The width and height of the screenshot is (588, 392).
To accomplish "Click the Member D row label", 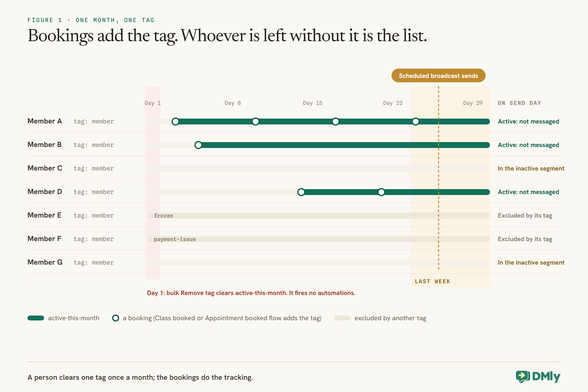I will pos(45,192).
